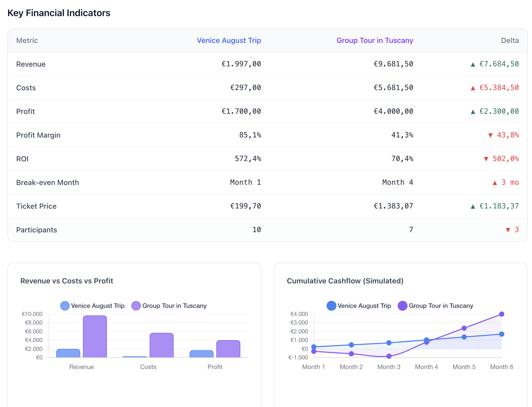This screenshot has width=532, height=407.
Task: Click the green up arrow in Ticket Price delta
Action: click(473, 206)
